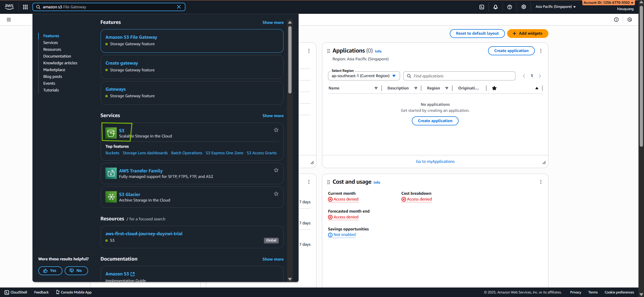Open the help question mark menu

(509, 7)
